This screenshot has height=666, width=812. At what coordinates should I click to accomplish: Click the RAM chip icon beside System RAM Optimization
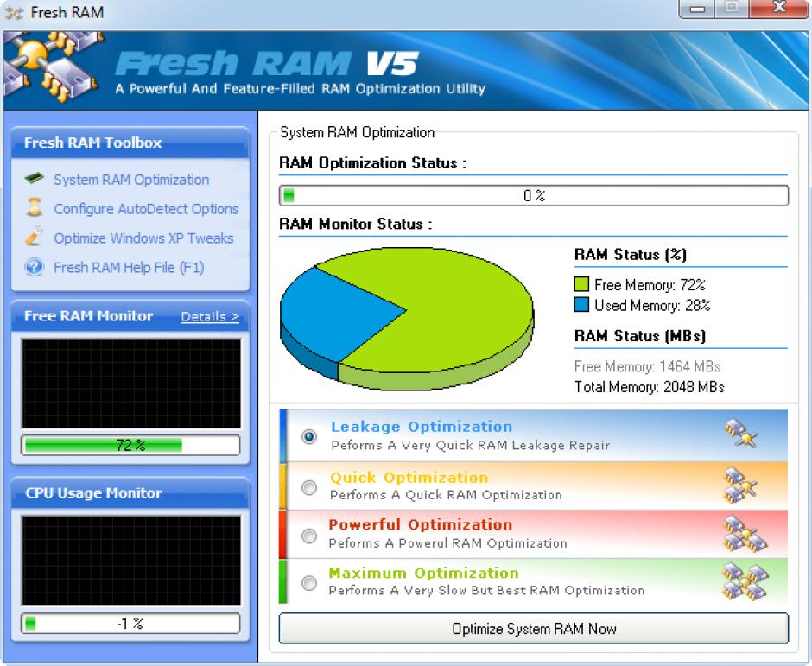35,179
